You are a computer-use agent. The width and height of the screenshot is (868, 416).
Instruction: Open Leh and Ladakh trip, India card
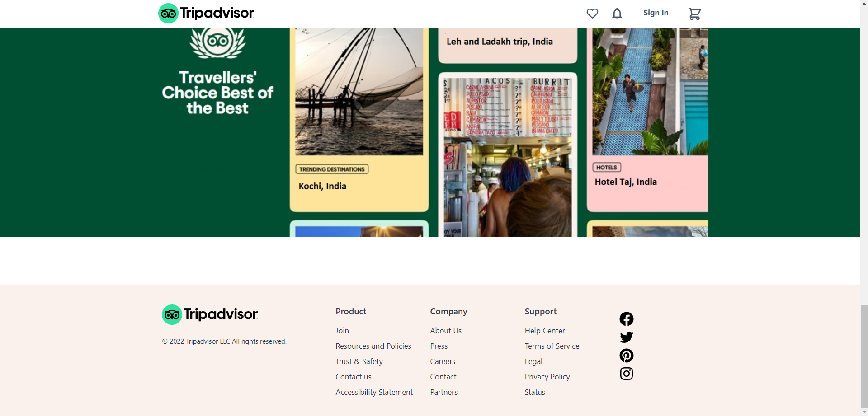[507, 46]
